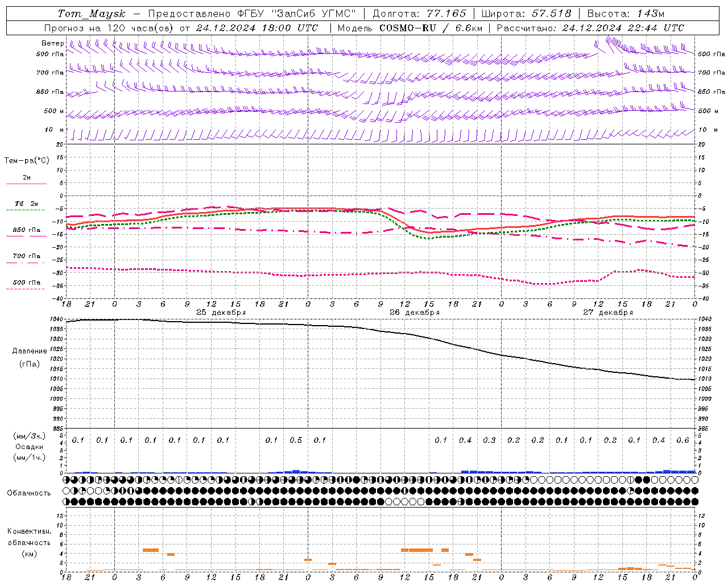Click the 'Облачность' cloud cover label
Screen dimensions: 728x582
[x=29, y=493]
